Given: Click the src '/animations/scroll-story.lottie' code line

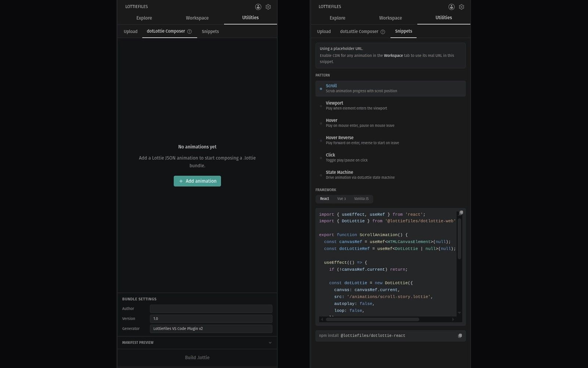Looking at the screenshot, I should pyautogui.click(x=383, y=297).
